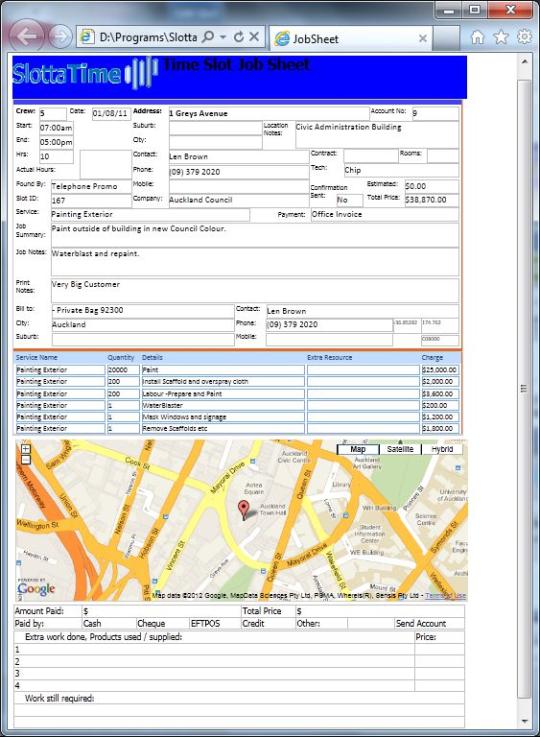
Task: Click details cell Remove Scaffolds etc
Action: click(x=223, y=429)
